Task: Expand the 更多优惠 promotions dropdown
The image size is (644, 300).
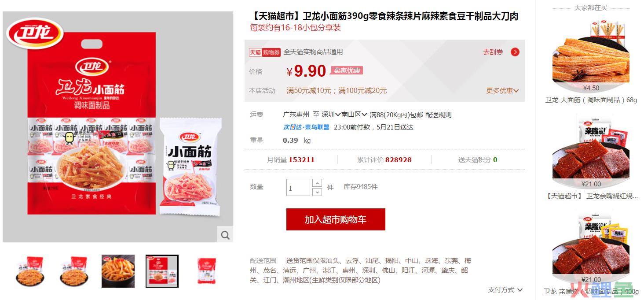Action: (x=502, y=90)
